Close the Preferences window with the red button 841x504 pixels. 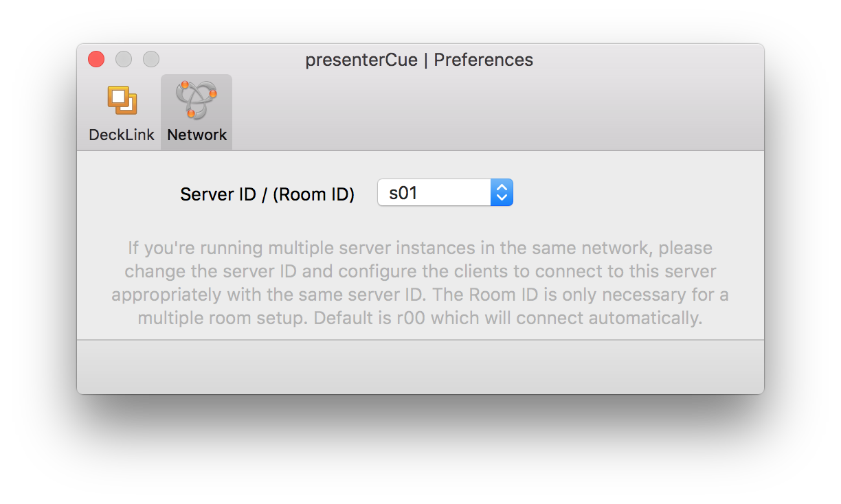[96, 60]
